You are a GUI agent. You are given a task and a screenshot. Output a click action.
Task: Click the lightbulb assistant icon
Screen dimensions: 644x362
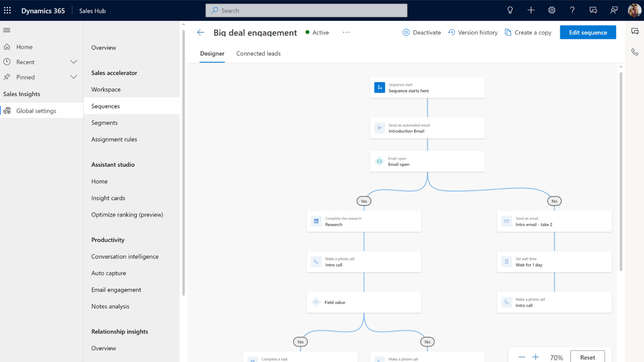tap(510, 10)
